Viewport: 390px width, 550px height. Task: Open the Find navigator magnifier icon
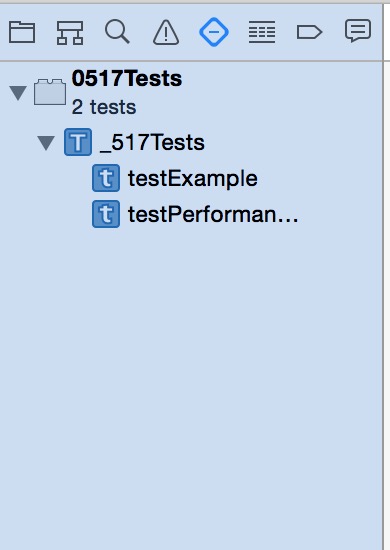point(117,32)
